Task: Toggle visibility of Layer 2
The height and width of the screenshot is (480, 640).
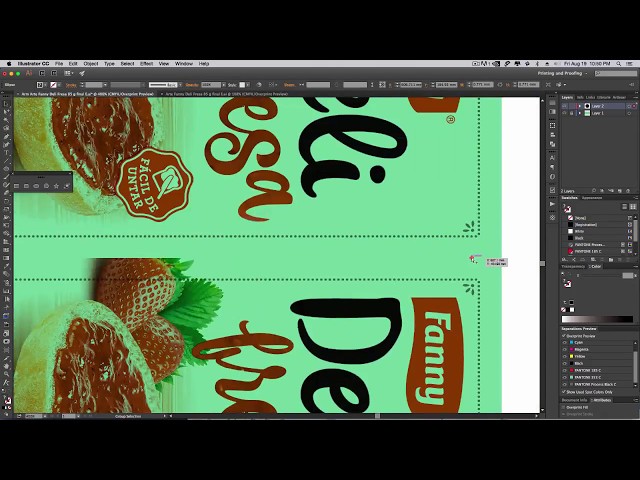Action: click(x=564, y=106)
